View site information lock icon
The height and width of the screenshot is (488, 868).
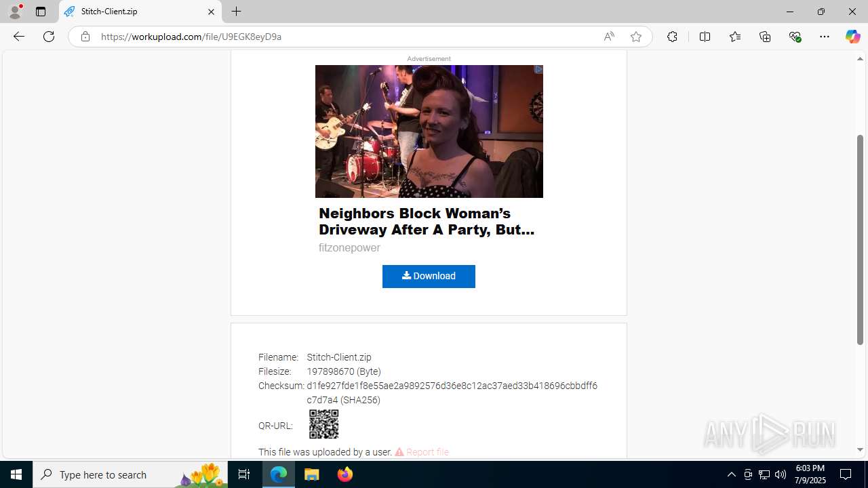pos(85,37)
